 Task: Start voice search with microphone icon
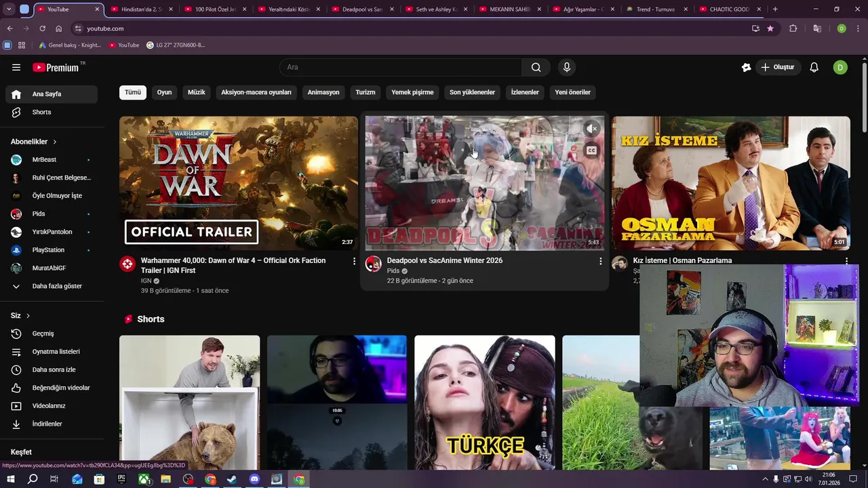[x=567, y=67]
